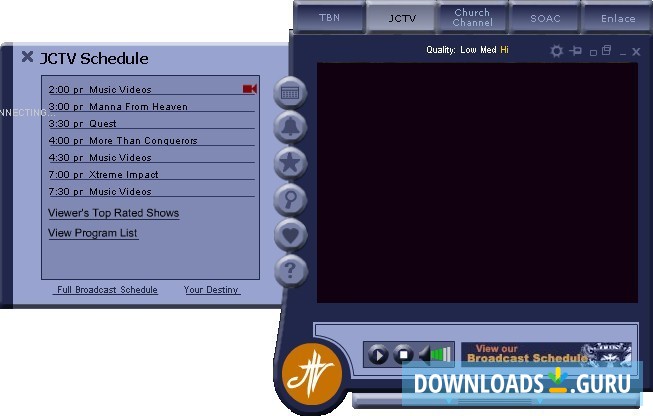Click the heart icon button
The height and width of the screenshot is (416, 653).
(291, 234)
